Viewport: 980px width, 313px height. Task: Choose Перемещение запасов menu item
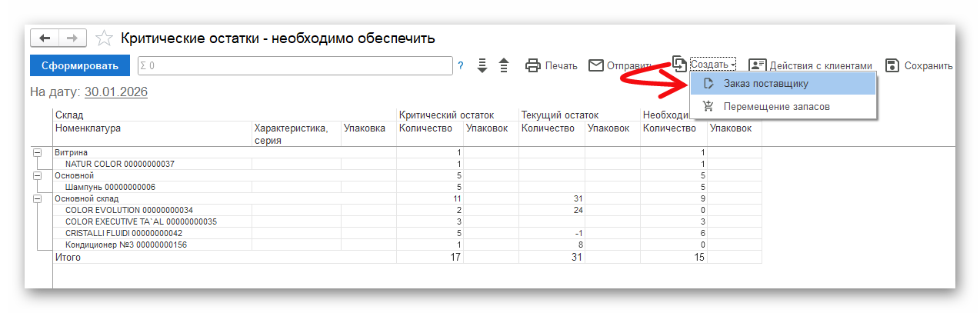pyautogui.click(x=783, y=106)
